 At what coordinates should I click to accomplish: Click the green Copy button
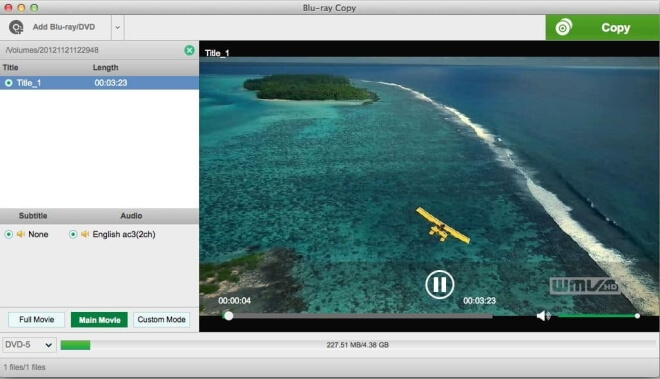coord(602,27)
